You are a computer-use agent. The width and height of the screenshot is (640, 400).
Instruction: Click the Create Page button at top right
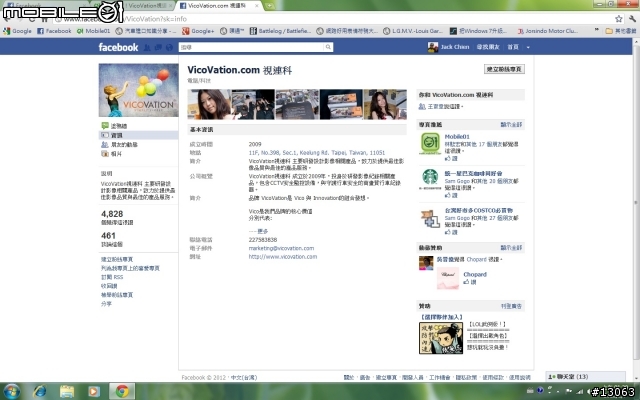[504, 69]
